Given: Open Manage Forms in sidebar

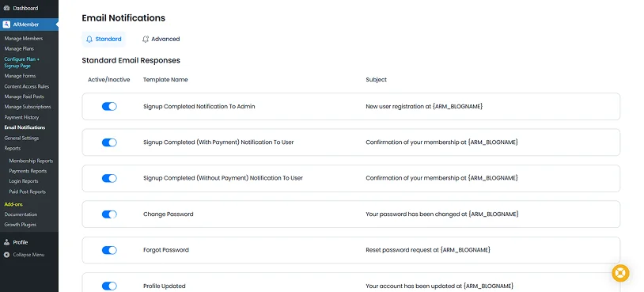Looking at the screenshot, I should (20, 76).
